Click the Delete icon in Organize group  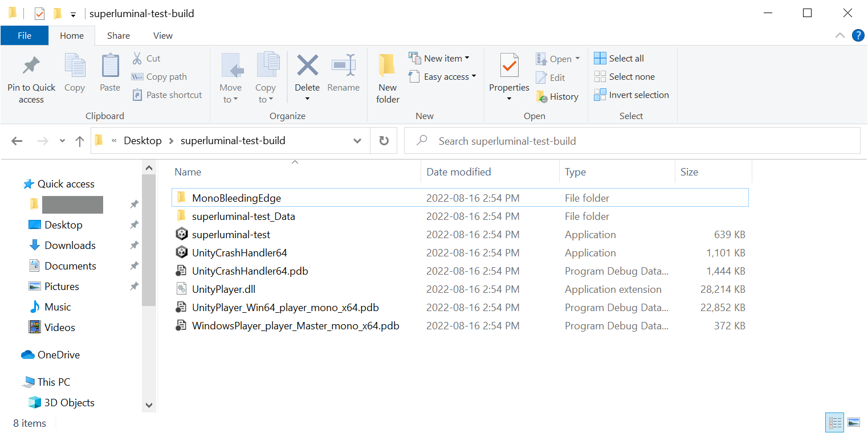(307, 67)
